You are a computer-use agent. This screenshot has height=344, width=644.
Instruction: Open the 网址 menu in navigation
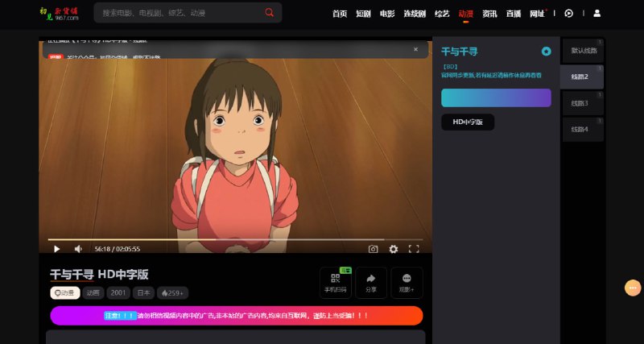(x=538, y=14)
